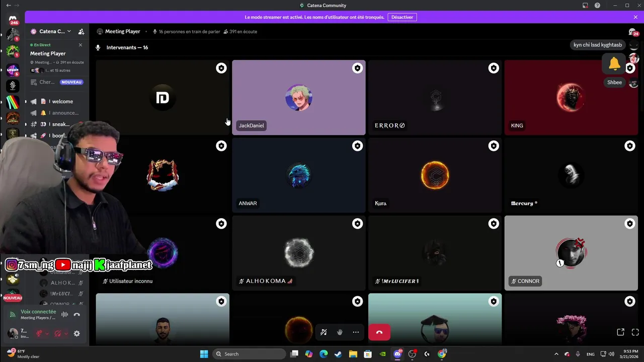
Task: Toggle noise suppression waveform icon
Action: coord(64,314)
